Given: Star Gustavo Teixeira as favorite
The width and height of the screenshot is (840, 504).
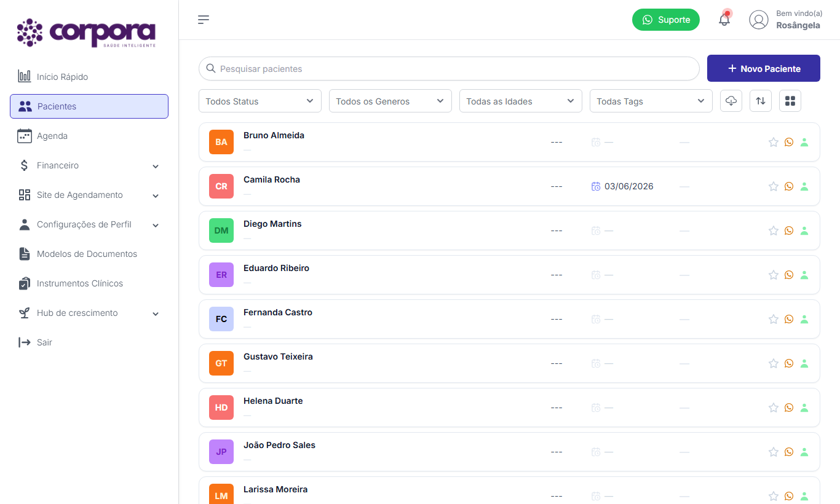Looking at the screenshot, I should (774, 363).
